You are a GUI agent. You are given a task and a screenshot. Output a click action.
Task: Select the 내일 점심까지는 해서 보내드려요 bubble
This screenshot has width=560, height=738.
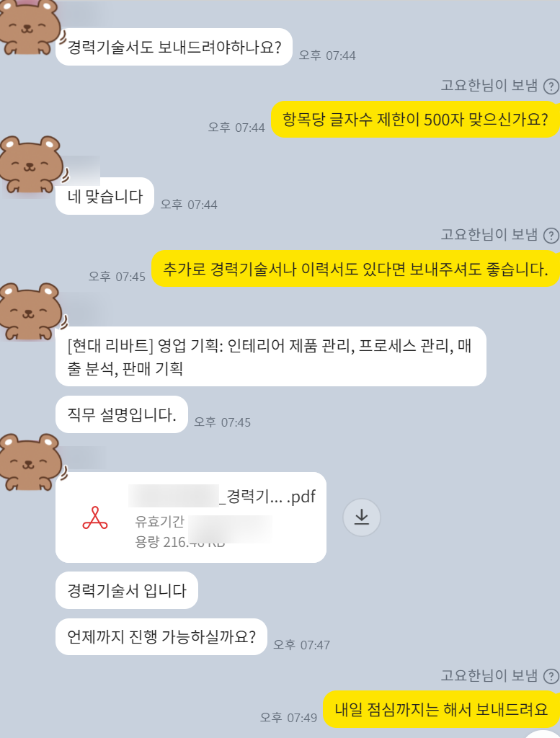point(441,709)
